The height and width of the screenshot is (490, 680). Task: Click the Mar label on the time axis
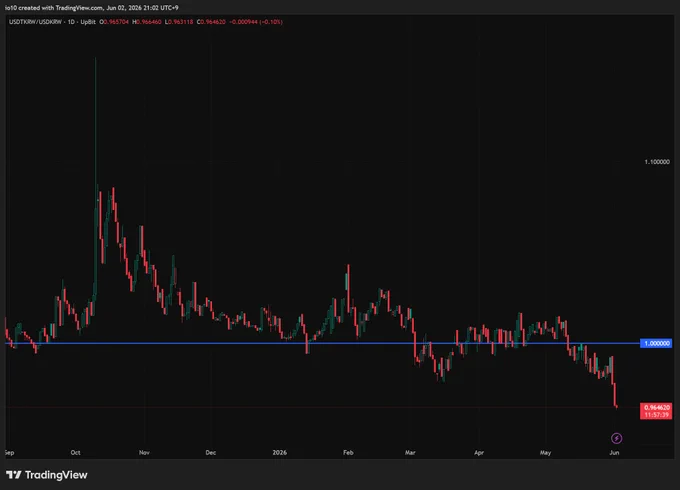coord(410,452)
